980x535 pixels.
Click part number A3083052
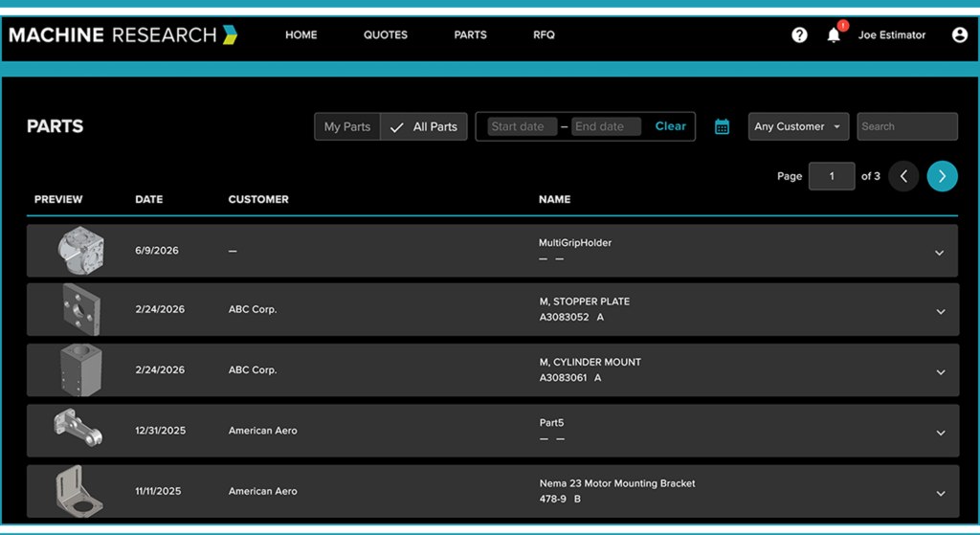[x=564, y=317]
